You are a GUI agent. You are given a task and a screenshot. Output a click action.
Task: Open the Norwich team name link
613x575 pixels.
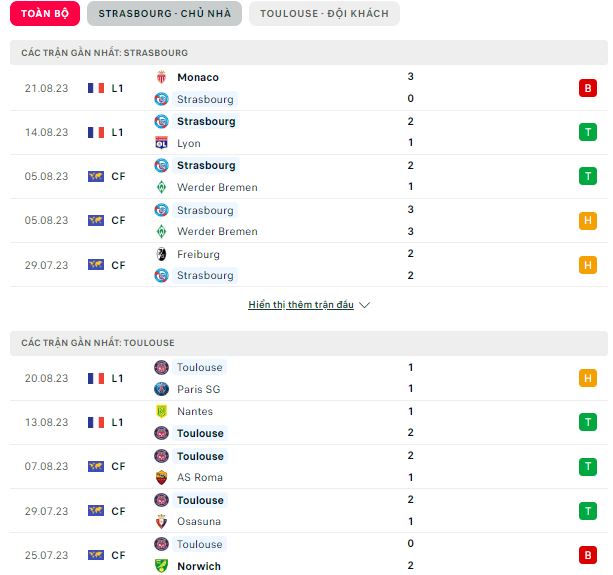[199, 566]
